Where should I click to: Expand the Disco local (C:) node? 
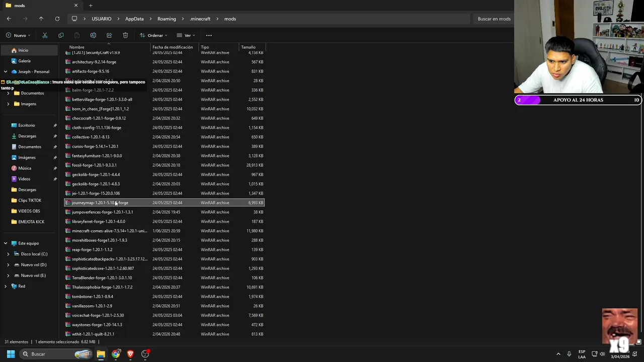pyautogui.click(x=8, y=254)
